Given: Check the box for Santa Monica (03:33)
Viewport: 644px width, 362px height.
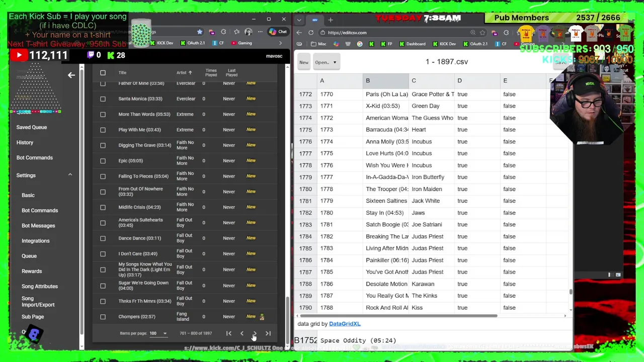Looking at the screenshot, I should point(103,99).
